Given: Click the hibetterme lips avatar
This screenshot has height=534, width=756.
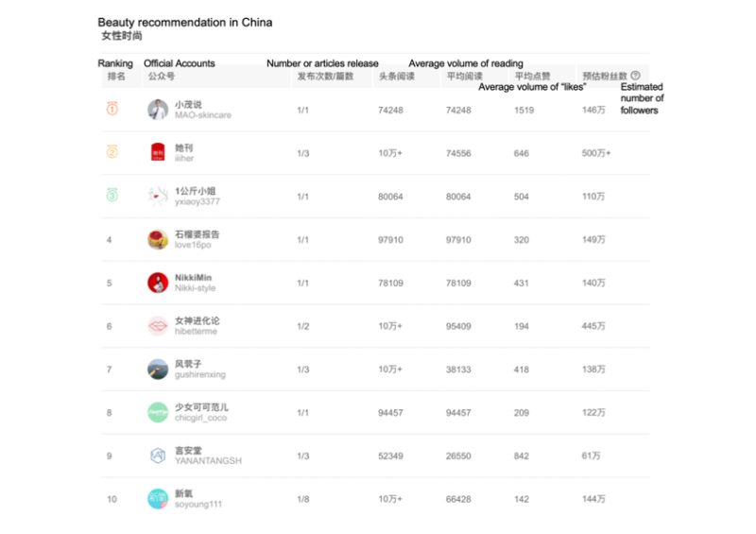Looking at the screenshot, I should 158,326.
